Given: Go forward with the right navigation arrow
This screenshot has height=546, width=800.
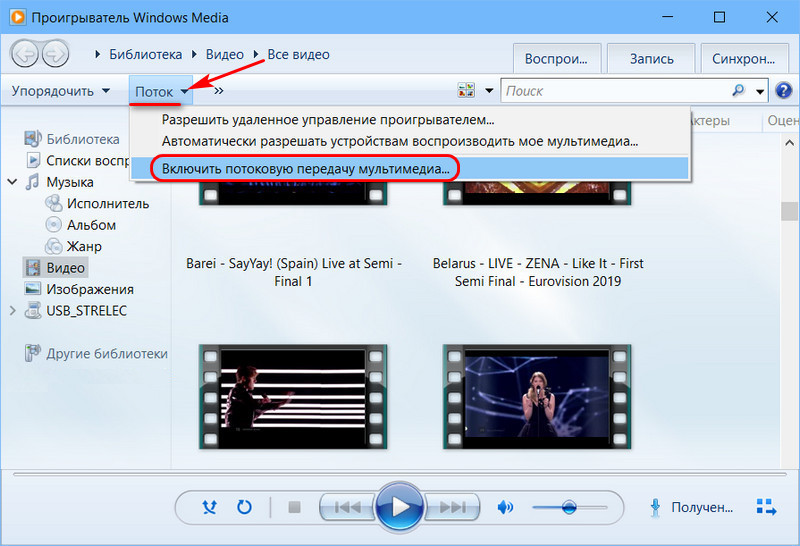Looking at the screenshot, I should pos(55,54).
